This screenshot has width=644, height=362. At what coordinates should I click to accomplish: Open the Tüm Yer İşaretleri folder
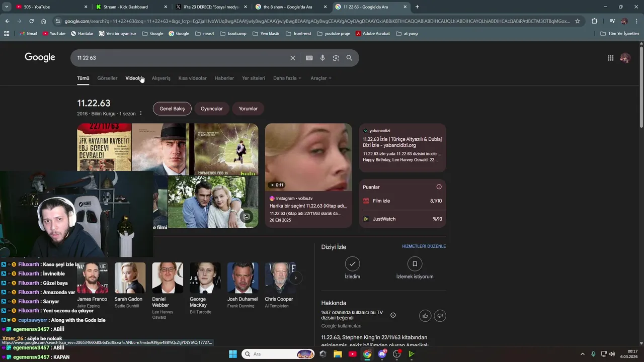(x=620, y=33)
